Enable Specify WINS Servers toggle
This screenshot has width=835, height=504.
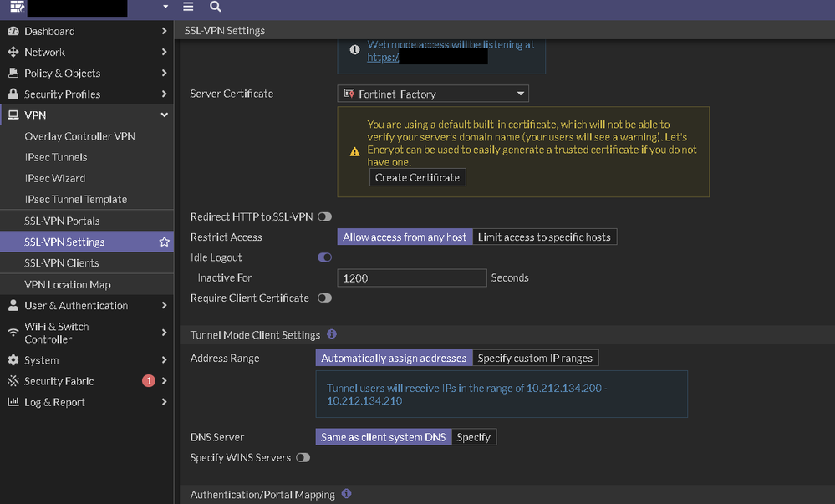[303, 458]
